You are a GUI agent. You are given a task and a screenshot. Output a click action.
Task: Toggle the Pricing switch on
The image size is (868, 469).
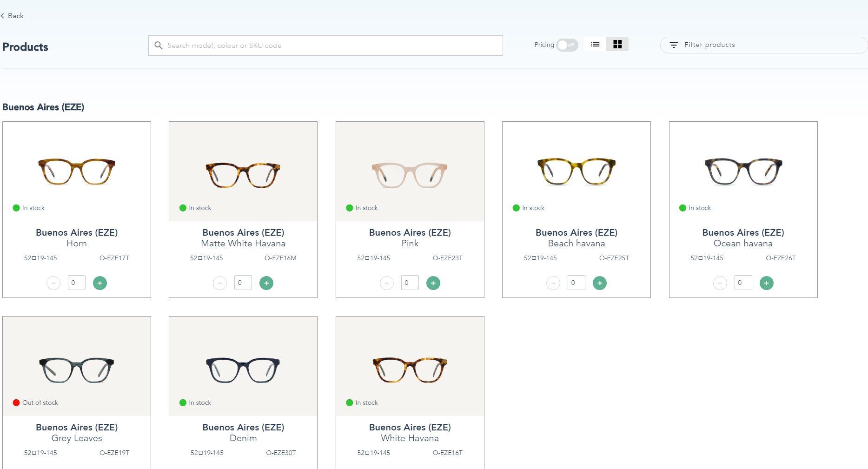pyautogui.click(x=567, y=45)
